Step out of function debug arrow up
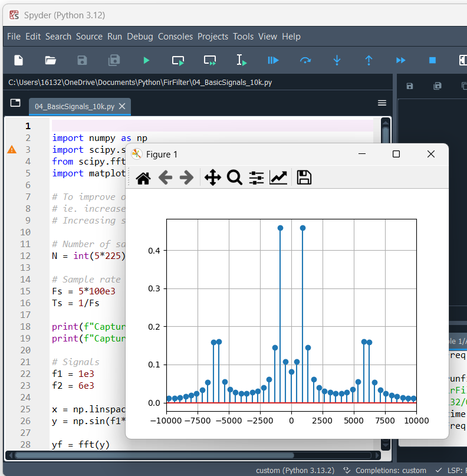Image resolution: width=467 pixels, height=476 pixels. pos(369,60)
